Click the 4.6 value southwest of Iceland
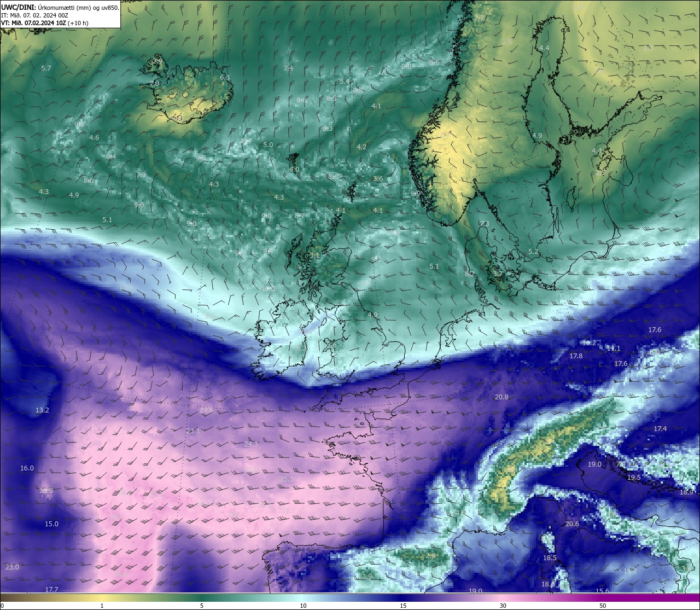The height and width of the screenshot is (610, 700). (x=94, y=138)
